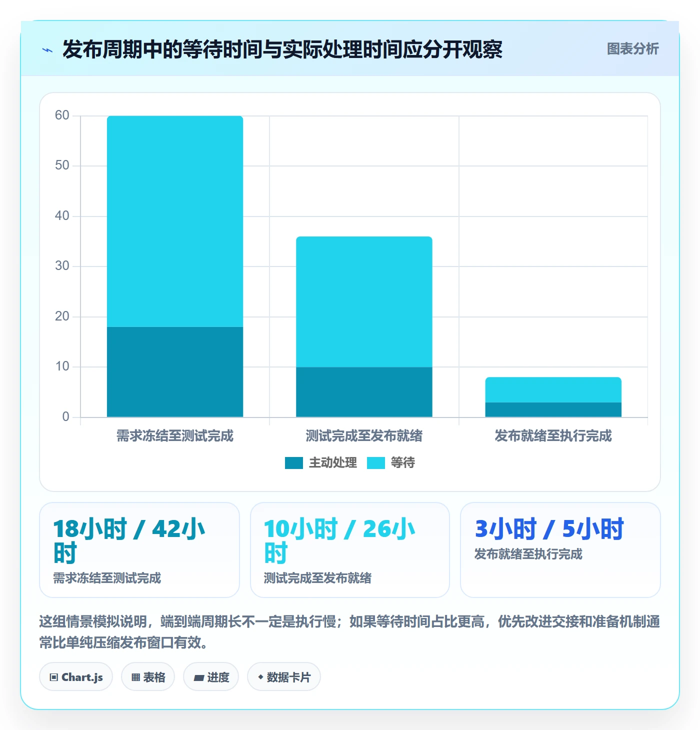Click the 图表分析 label in the header

tap(632, 49)
